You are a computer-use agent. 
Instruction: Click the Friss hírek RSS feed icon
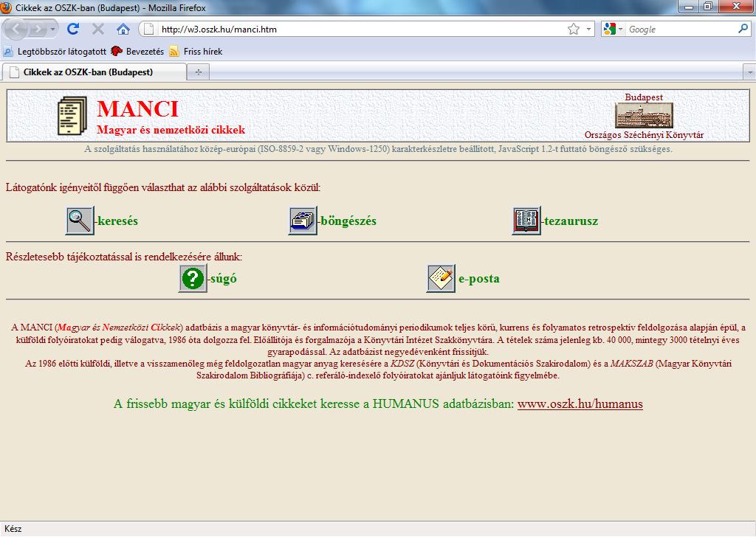[x=174, y=52]
